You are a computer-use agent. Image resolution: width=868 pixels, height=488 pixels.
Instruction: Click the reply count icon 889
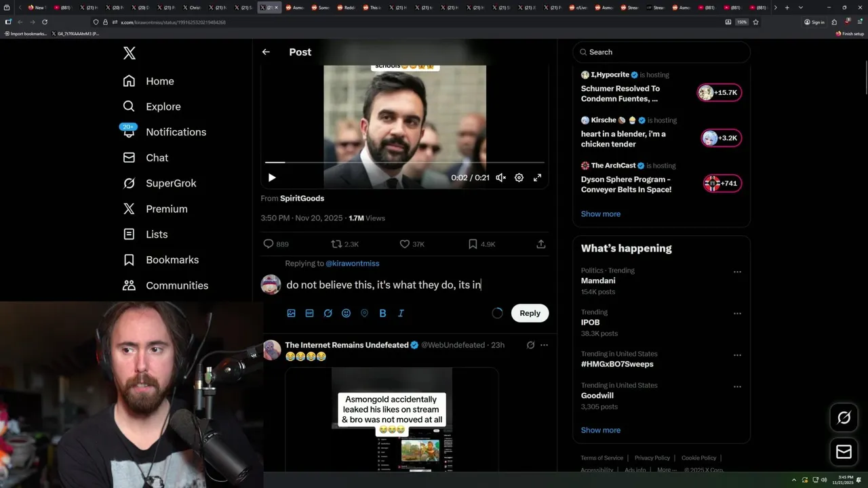(x=269, y=244)
